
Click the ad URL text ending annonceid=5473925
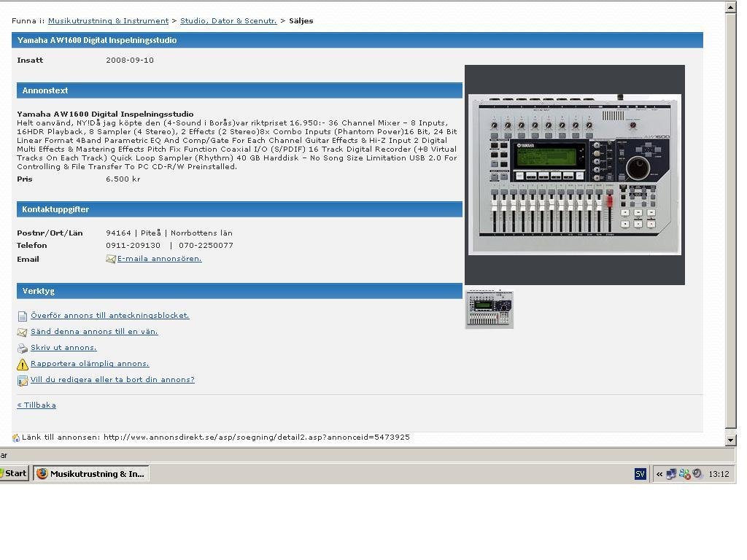[x=256, y=437]
